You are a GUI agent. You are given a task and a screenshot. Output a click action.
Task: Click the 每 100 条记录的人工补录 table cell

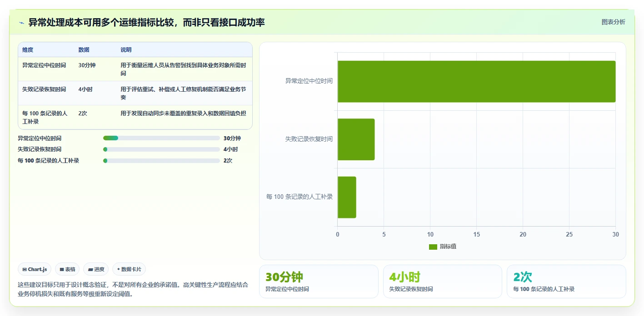point(45,118)
